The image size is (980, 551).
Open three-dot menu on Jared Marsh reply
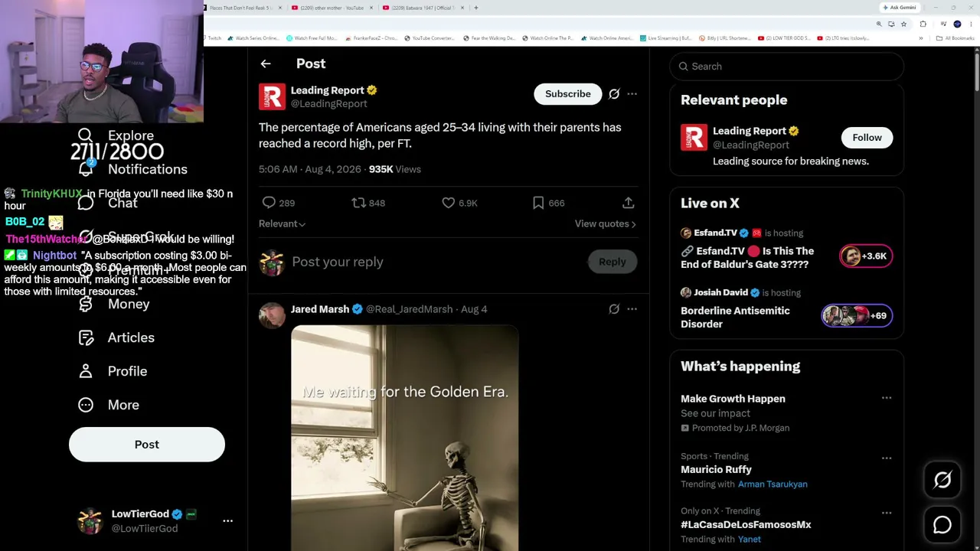(632, 309)
